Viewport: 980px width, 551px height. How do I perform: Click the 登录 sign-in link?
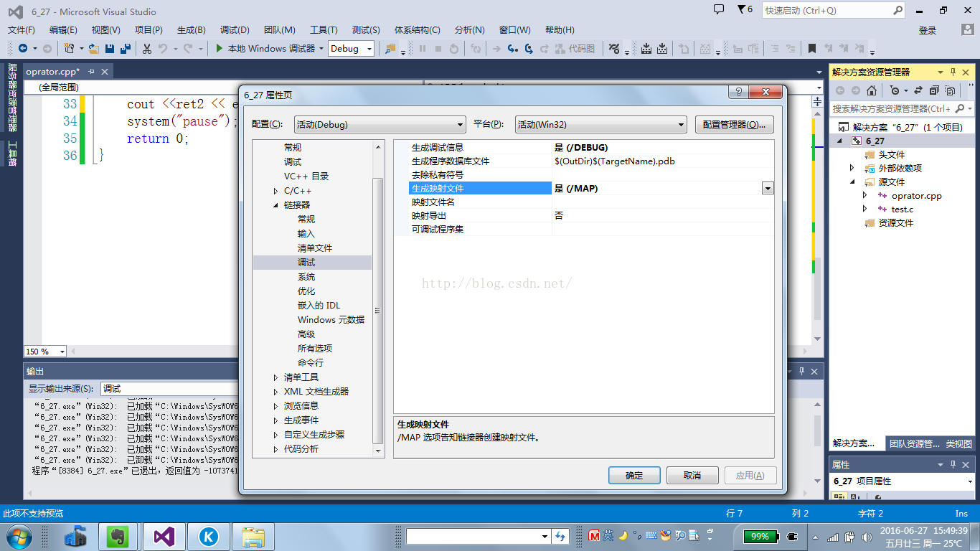coord(928,30)
